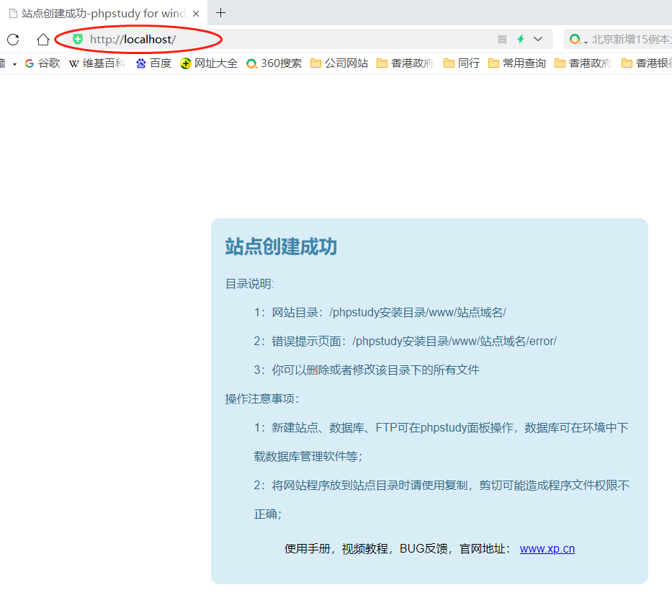Image resolution: width=672 pixels, height=616 pixels.
Task: Open a new tab with plus button
Action: (x=220, y=13)
